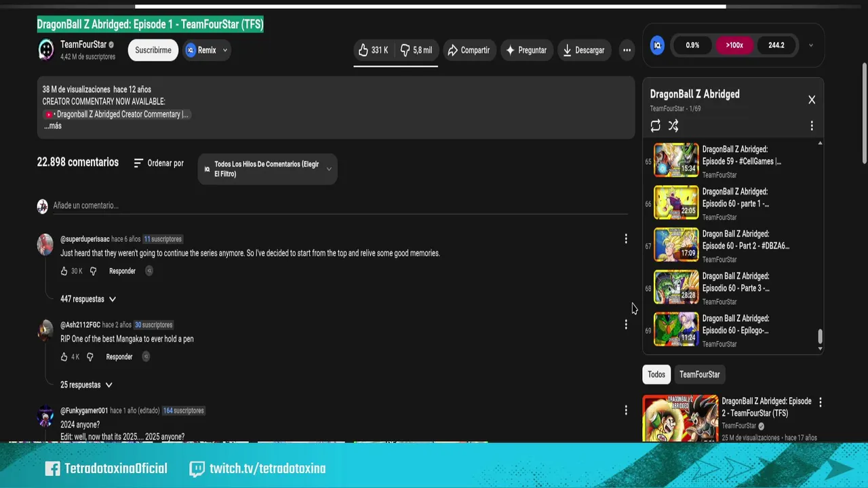
Task: Open the playlist options menu
Action: point(812,126)
